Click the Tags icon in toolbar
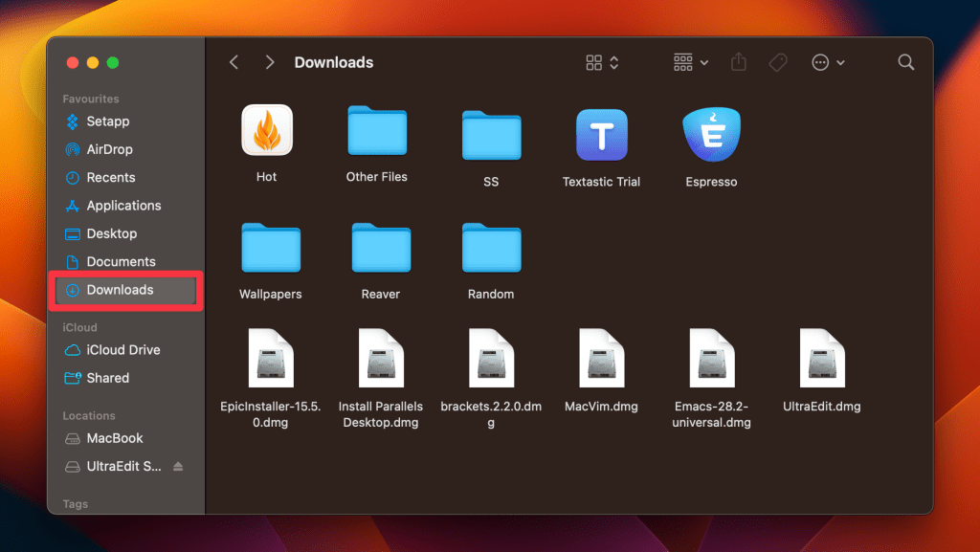The image size is (980, 552). (778, 62)
